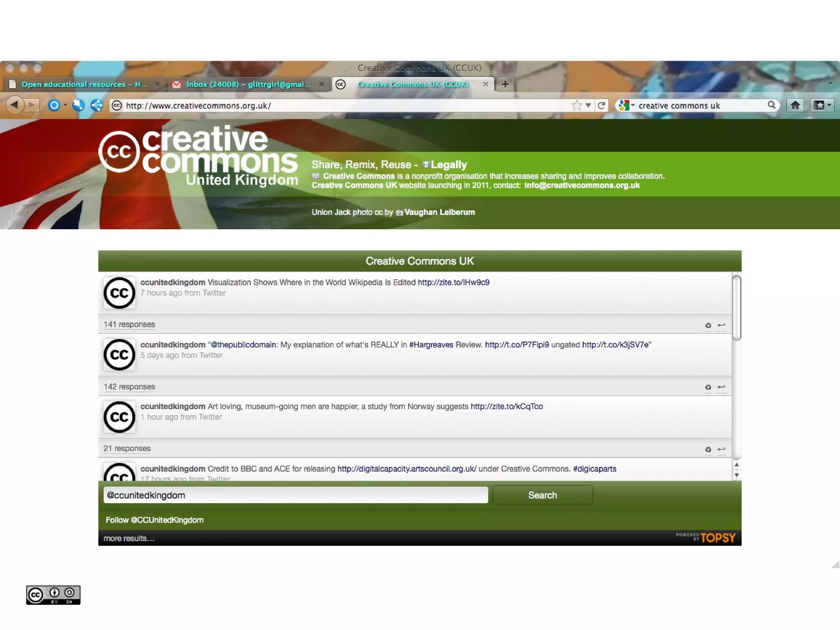
Task: Click the more results link
Action: coord(129,538)
